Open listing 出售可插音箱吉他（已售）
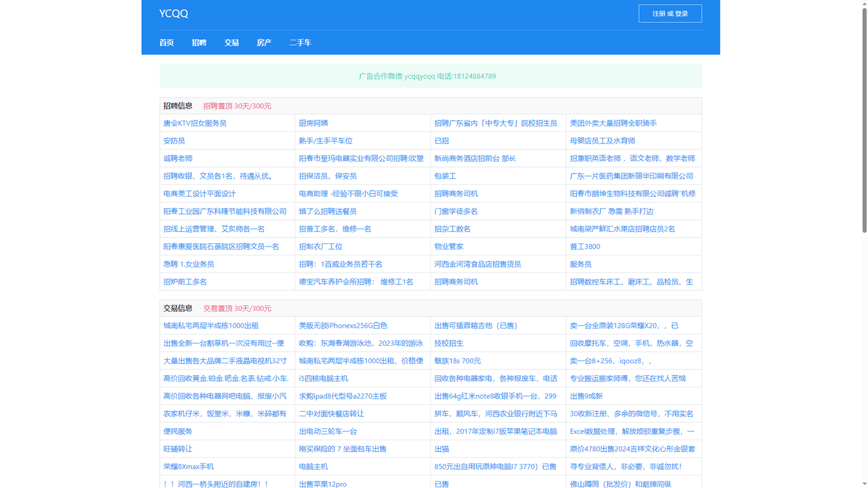 coord(476,325)
